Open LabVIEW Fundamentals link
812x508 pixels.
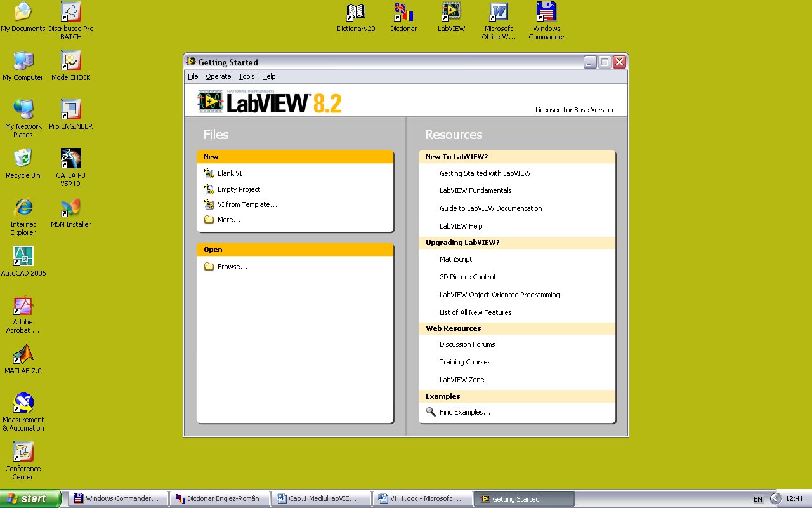coord(476,190)
